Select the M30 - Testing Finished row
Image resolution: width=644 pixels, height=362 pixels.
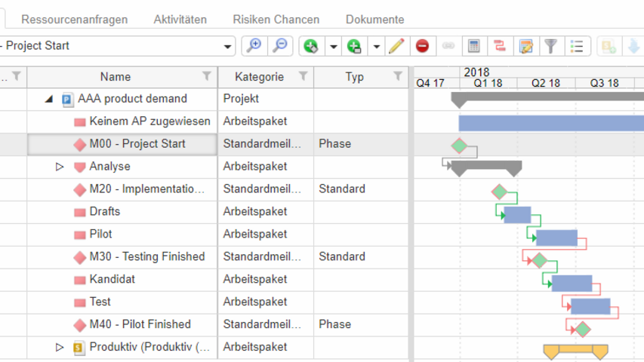coord(146,257)
